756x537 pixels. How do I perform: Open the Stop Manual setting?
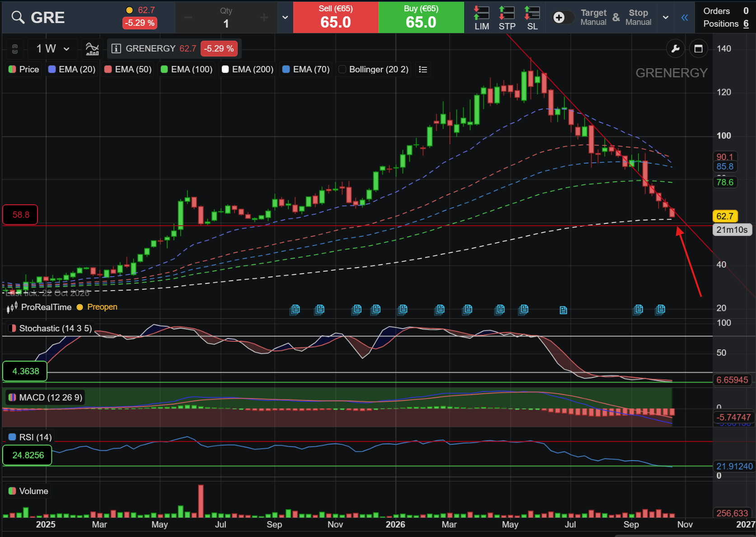[x=638, y=18]
